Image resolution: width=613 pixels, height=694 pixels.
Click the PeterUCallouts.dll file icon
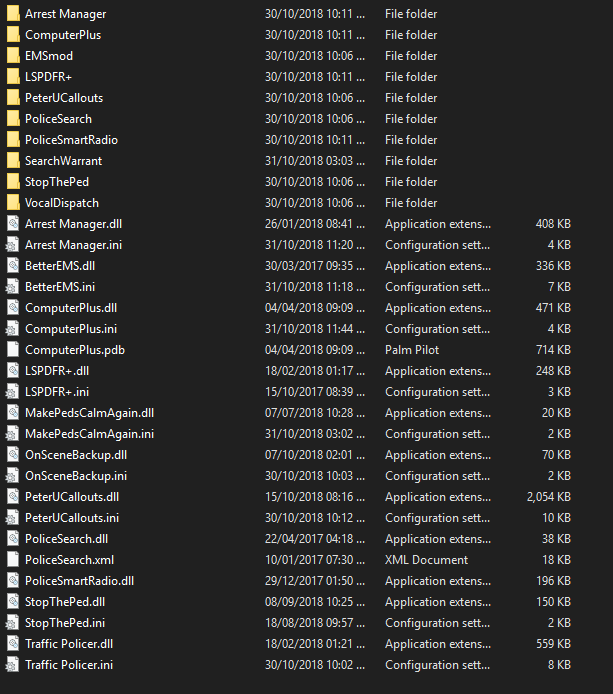click(x=13, y=497)
